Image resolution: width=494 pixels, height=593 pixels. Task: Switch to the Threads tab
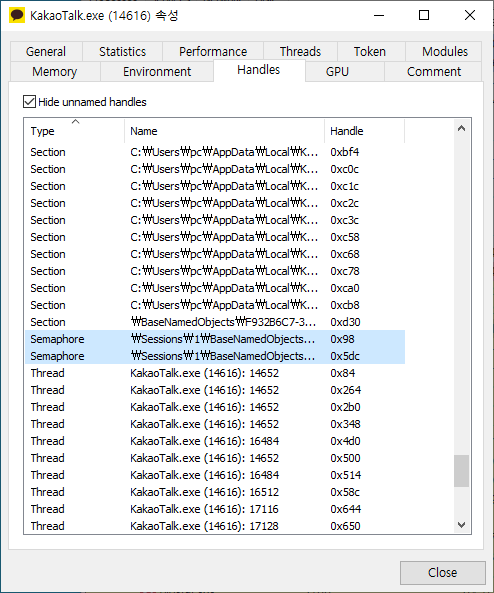coord(300,51)
